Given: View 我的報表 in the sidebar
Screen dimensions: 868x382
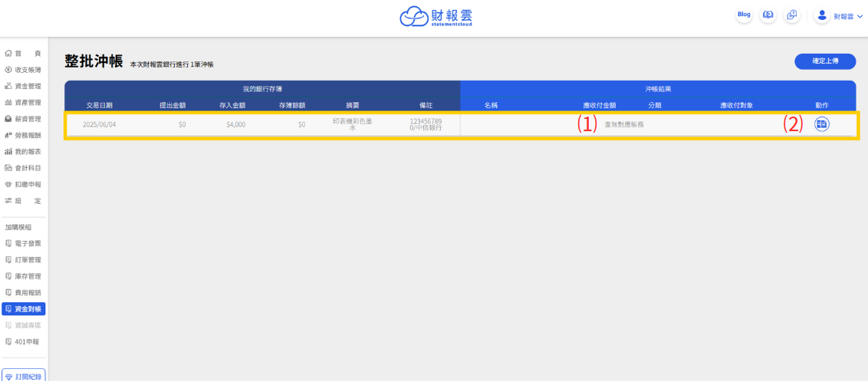Looking at the screenshot, I should 23,152.
